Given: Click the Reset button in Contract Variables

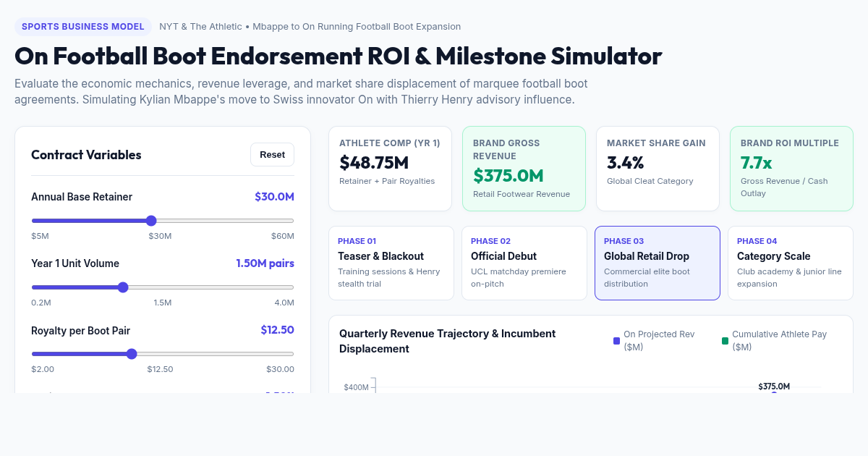Looking at the screenshot, I should (273, 155).
